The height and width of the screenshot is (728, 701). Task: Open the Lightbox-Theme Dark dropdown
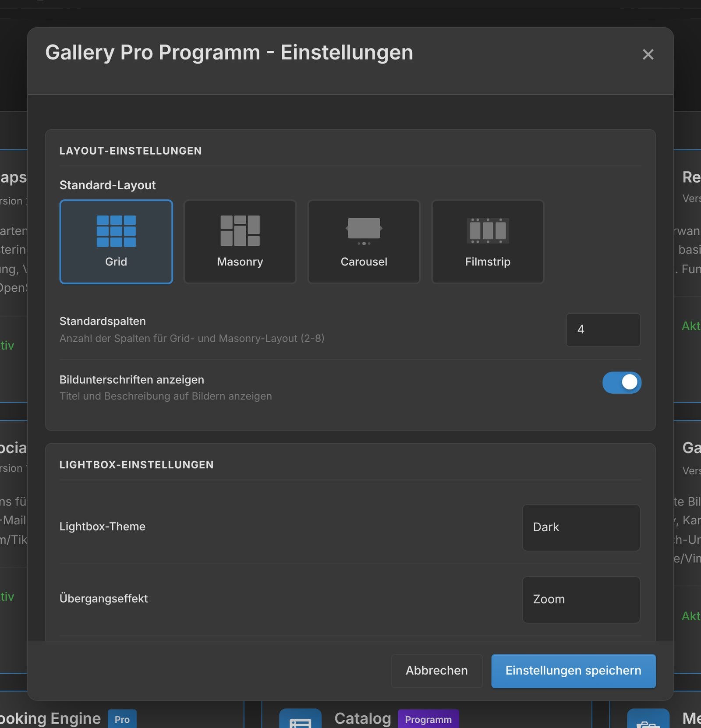(581, 527)
